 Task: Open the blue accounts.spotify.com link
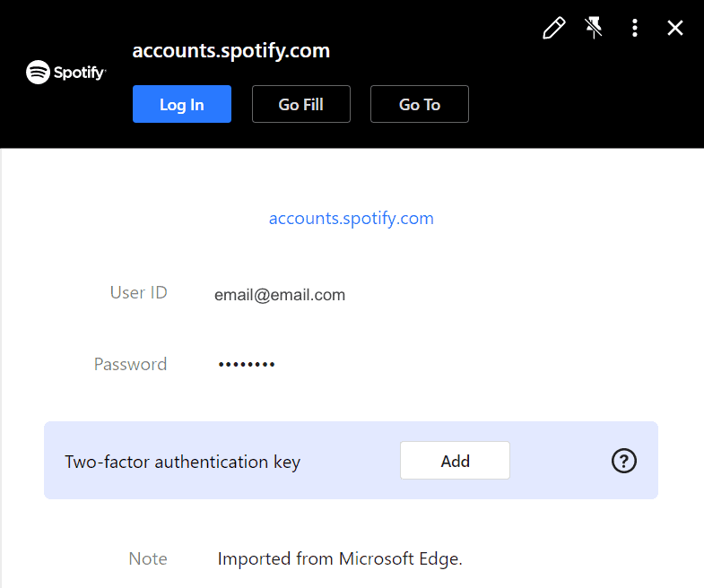click(x=351, y=219)
